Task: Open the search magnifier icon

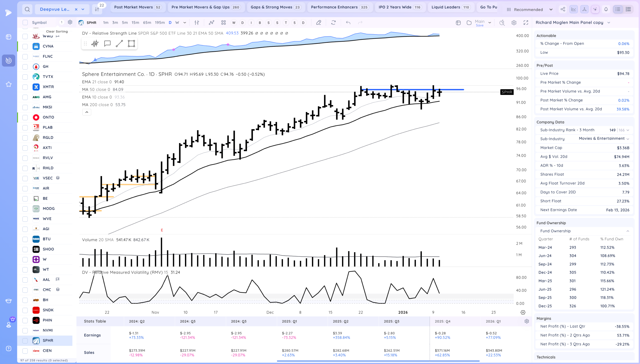Action: click(x=27, y=9)
